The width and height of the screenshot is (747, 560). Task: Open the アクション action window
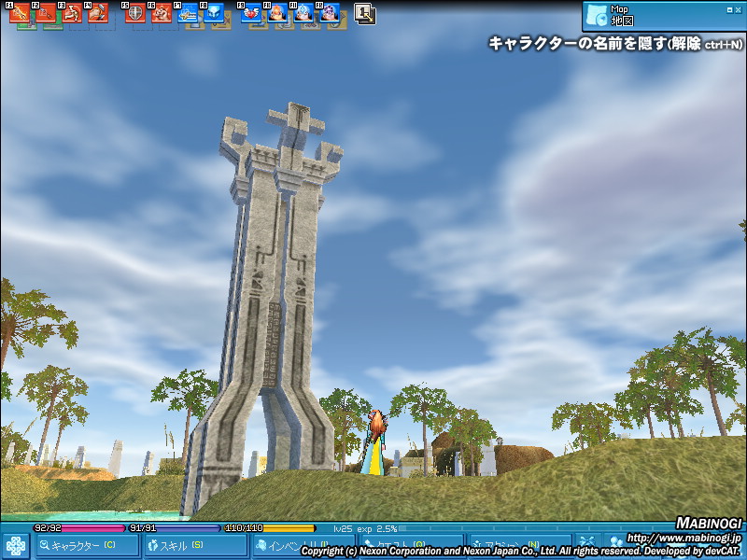(x=520, y=546)
